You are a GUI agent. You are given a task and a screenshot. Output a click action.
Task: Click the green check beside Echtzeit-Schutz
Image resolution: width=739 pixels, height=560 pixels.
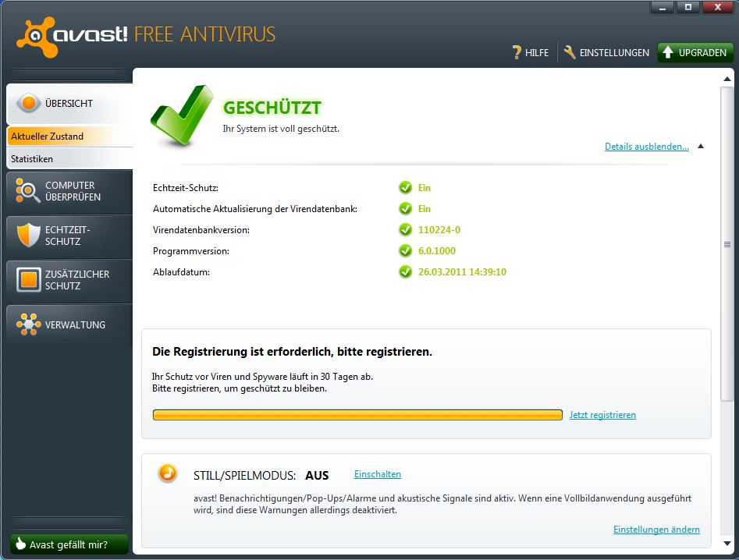pos(405,187)
